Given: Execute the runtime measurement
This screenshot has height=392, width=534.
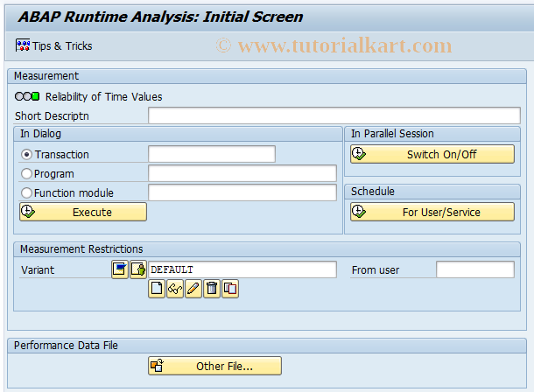Looking at the screenshot, I should coord(83,212).
